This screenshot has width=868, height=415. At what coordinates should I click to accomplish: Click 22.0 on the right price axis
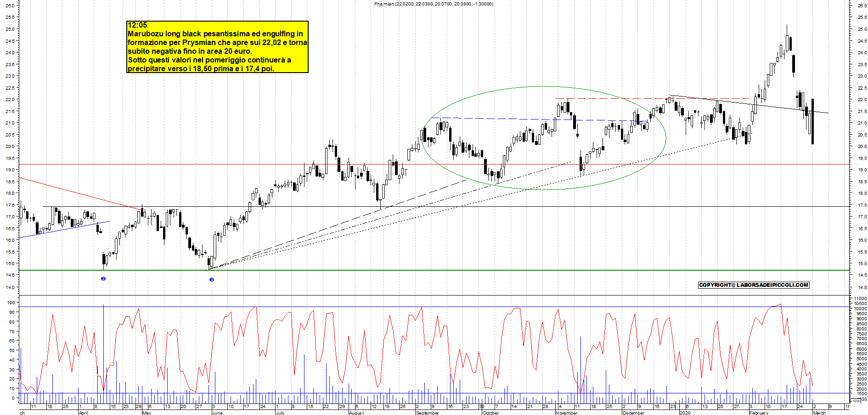coord(862,99)
